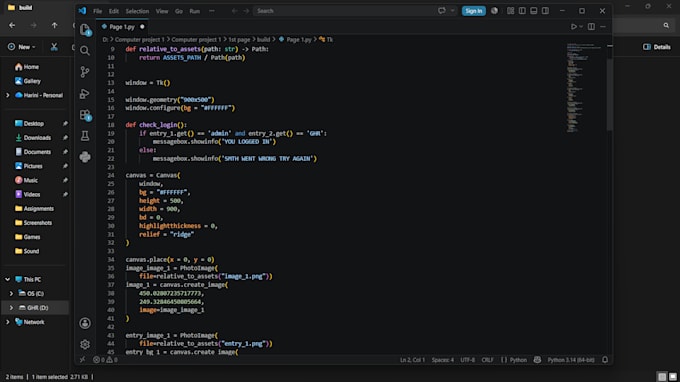Click the Sign In button
The height and width of the screenshot is (382, 680).
pos(474,11)
